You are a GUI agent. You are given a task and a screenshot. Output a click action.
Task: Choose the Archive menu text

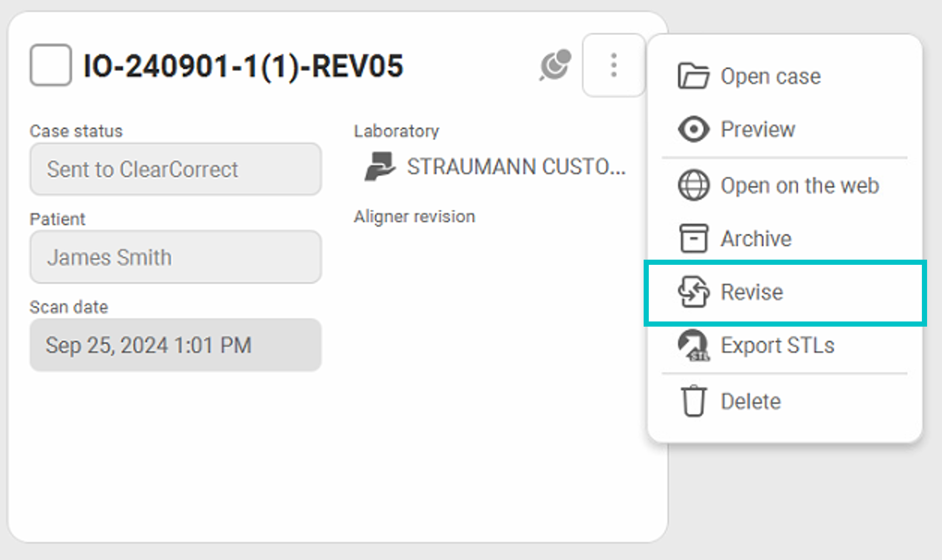pos(755,239)
